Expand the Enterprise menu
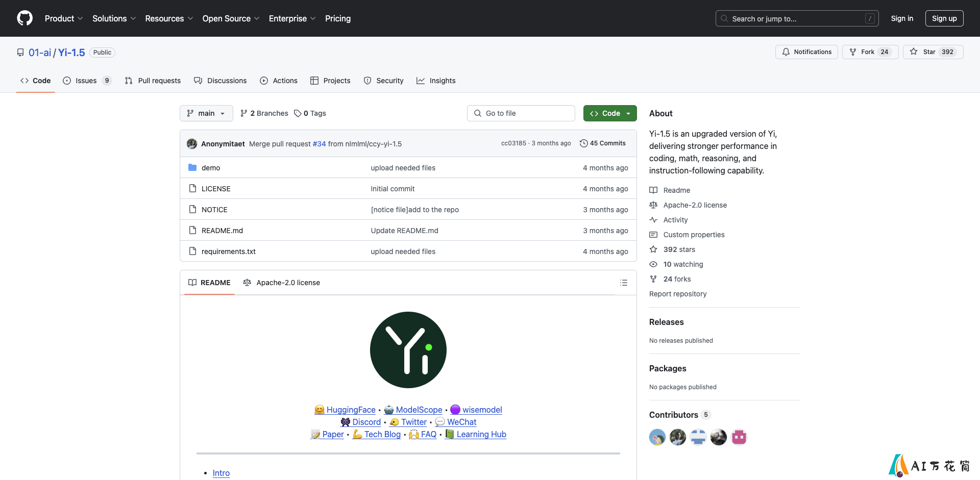 tap(292, 18)
